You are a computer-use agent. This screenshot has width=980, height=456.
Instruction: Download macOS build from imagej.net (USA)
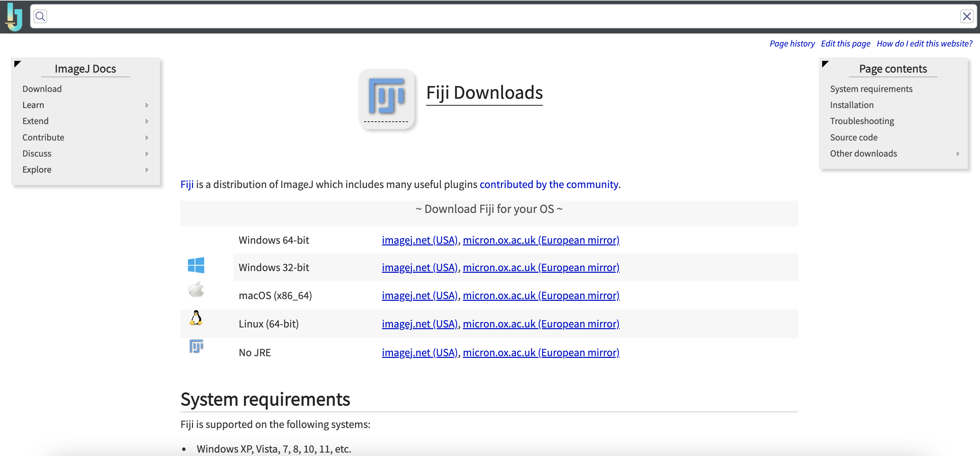[419, 295]
